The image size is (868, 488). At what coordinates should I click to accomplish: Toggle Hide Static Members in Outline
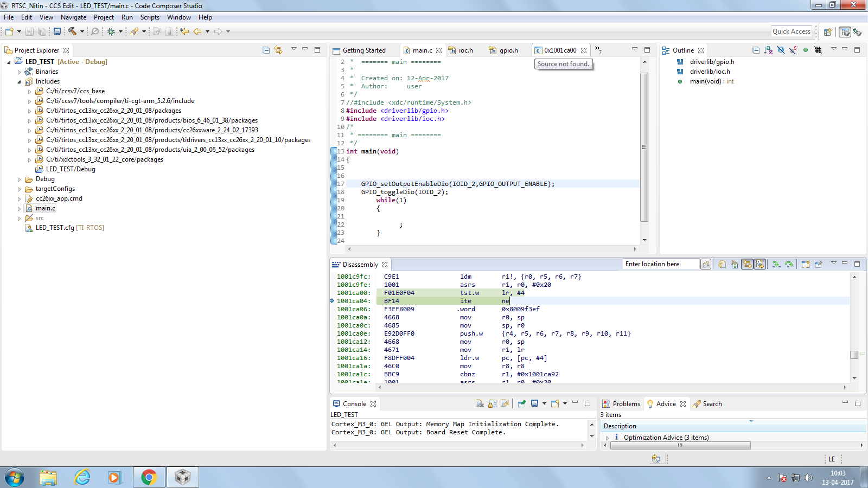pyautogui.click(x=793, y=50)
